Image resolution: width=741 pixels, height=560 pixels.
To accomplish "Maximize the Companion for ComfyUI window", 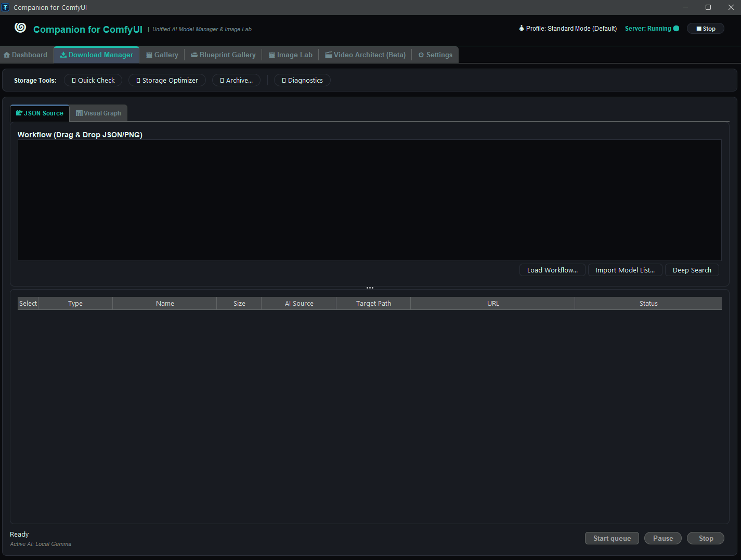I will (x=708, y=7).
